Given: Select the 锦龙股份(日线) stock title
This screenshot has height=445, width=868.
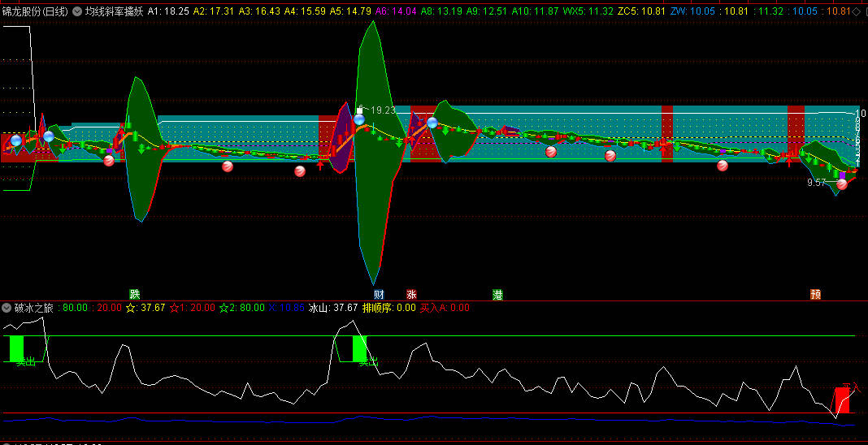Looking at the screenshot, I should coord(35,11).
